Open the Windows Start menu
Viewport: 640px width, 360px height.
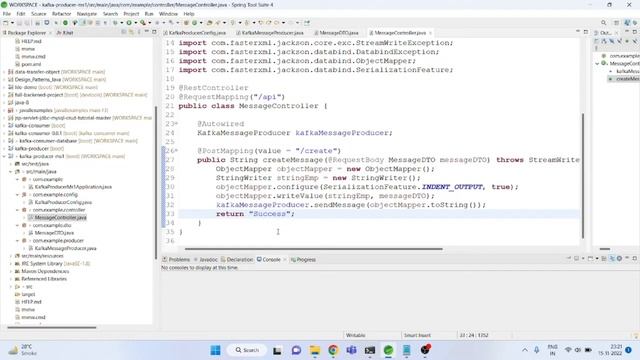pos(216,350)
